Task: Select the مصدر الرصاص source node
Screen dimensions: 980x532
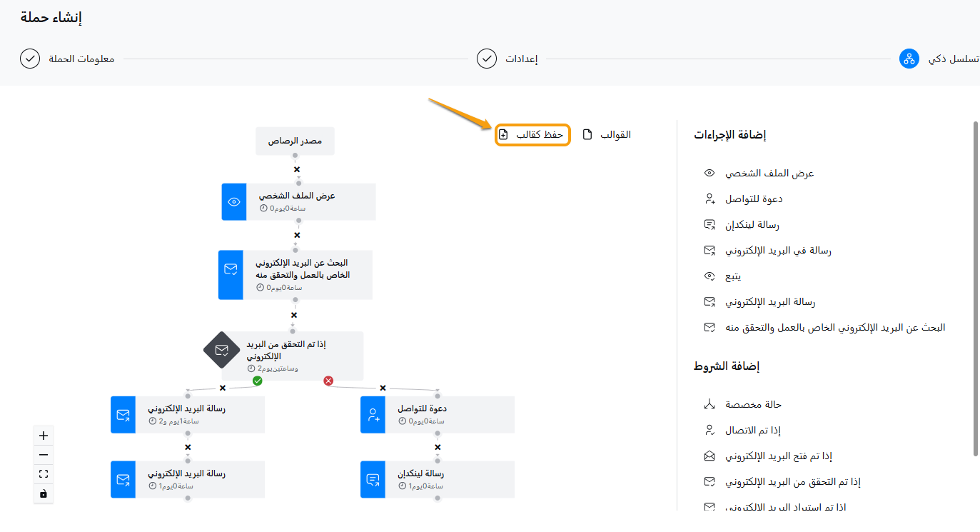Action: [x=295, y=141]
